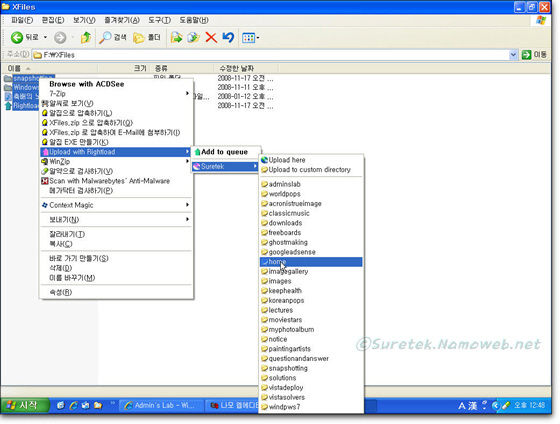The image size is (560, 424).
Task: Delete selection with red X icon
Action: [211, 37]
